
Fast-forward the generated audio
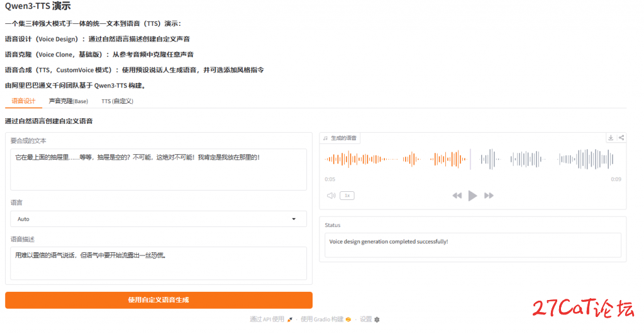point(489,196)
